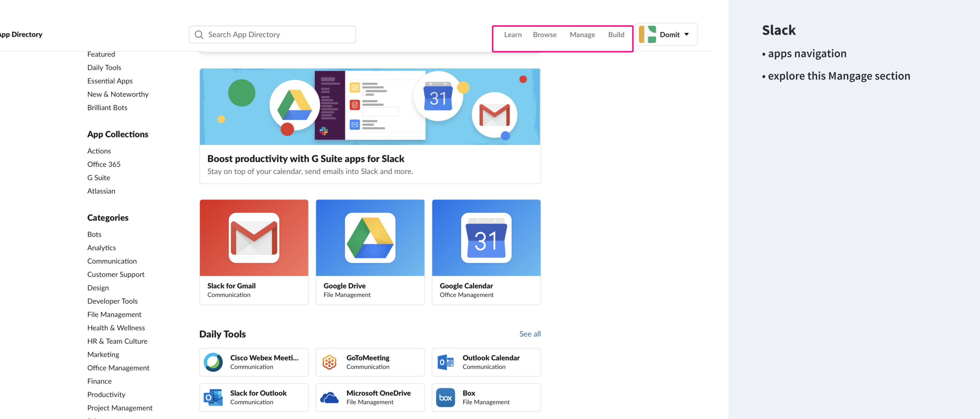Click the search magnifier icon
Image resolution: width=980 pixels, height=419 pixels.
click(199, 35)
